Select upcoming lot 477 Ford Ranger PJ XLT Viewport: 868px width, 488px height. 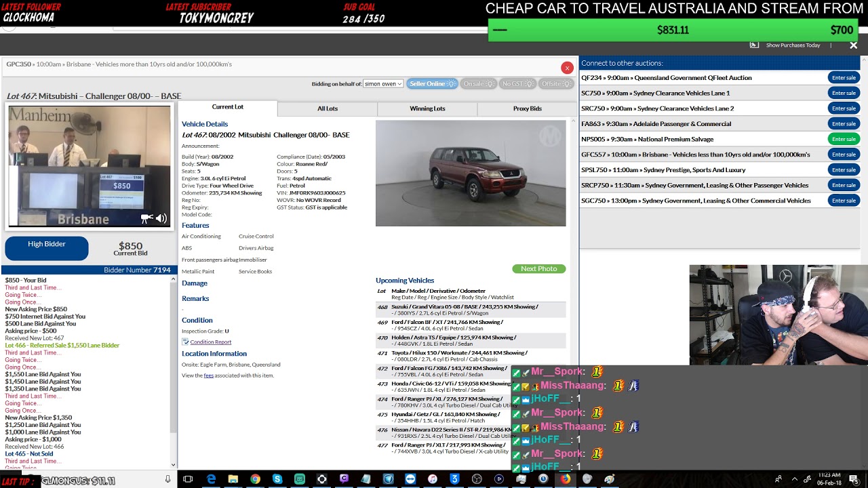pos(471,448)
